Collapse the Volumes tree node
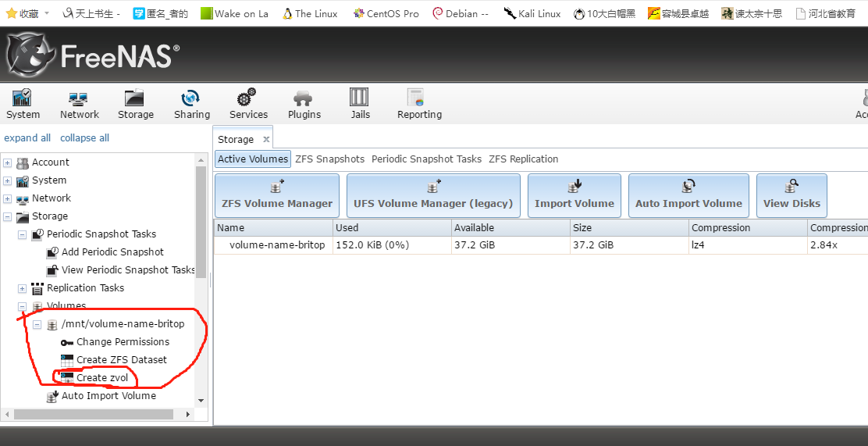This screenshot has height=446, width=868. pos(22,306)
